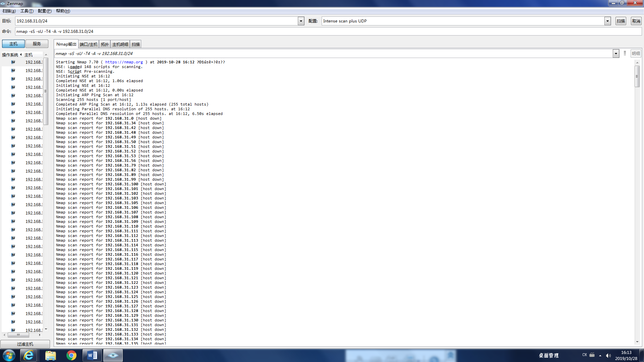Click the 扫描 scan button
The width and height of the screenshot is (644, 362).
pyautogui.click(x=621, y=21)
